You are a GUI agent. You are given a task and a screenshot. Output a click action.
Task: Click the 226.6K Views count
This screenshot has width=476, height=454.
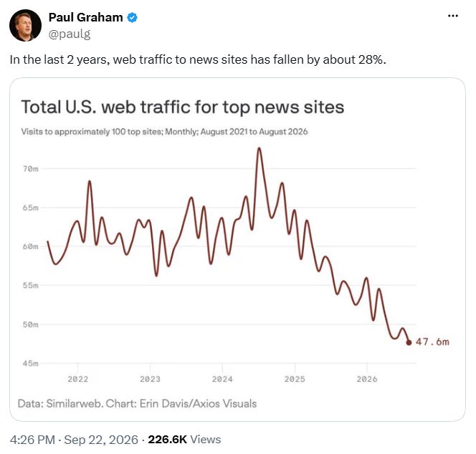click(184, 440)
